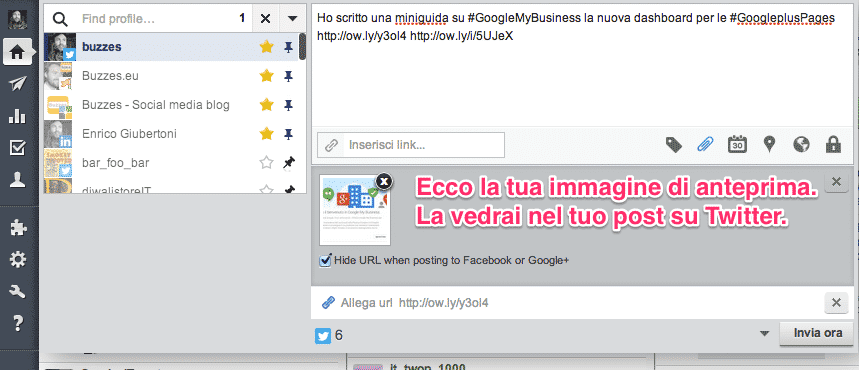859x370 pixels.
Task: Open the Help question mark icon
Action: (x=18, y=323)
